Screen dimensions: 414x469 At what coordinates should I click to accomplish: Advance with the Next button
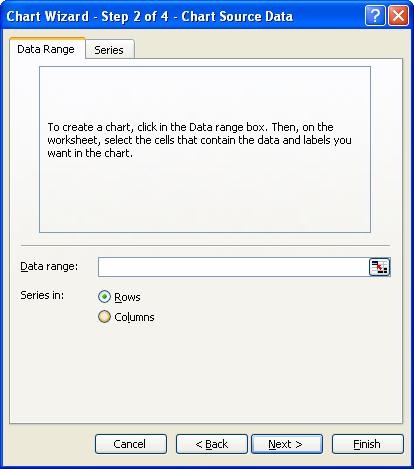287,444
